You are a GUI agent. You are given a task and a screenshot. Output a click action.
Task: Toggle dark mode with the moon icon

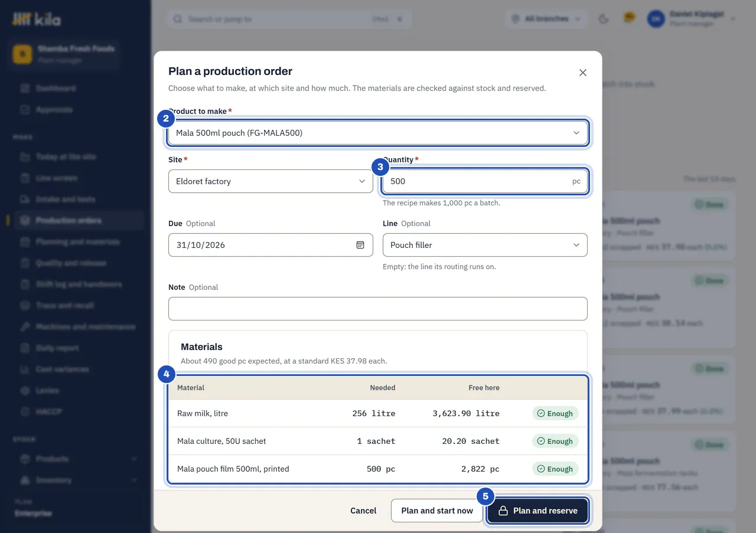604,19
